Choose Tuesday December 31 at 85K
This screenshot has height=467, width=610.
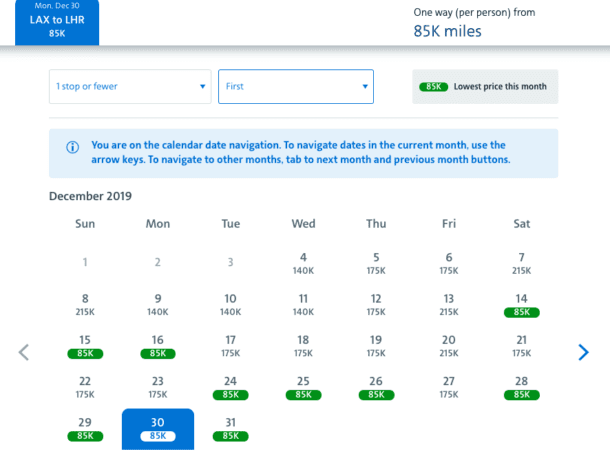(230, 429)
